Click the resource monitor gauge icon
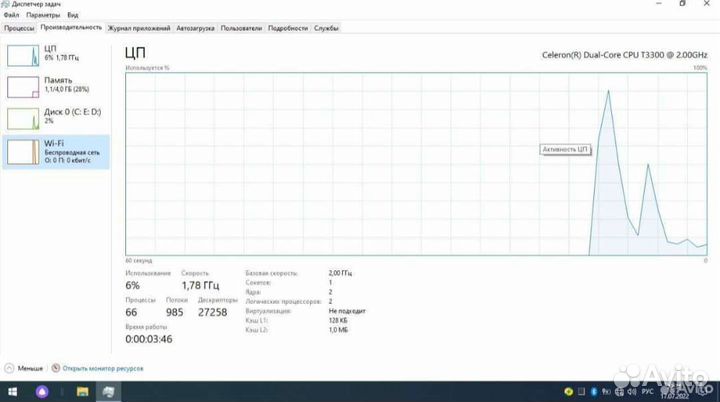 [x=56, y=368]
